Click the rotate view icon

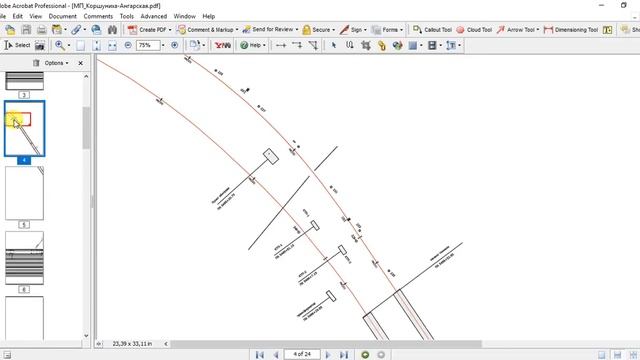(x=195, y=45)
